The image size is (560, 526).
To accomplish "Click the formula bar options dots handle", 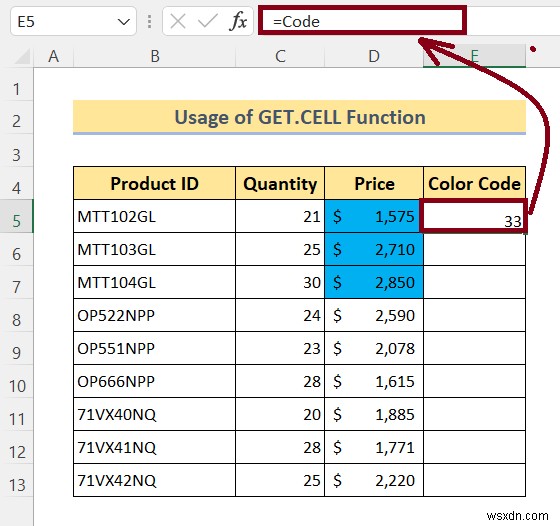I will coord(150,21).
